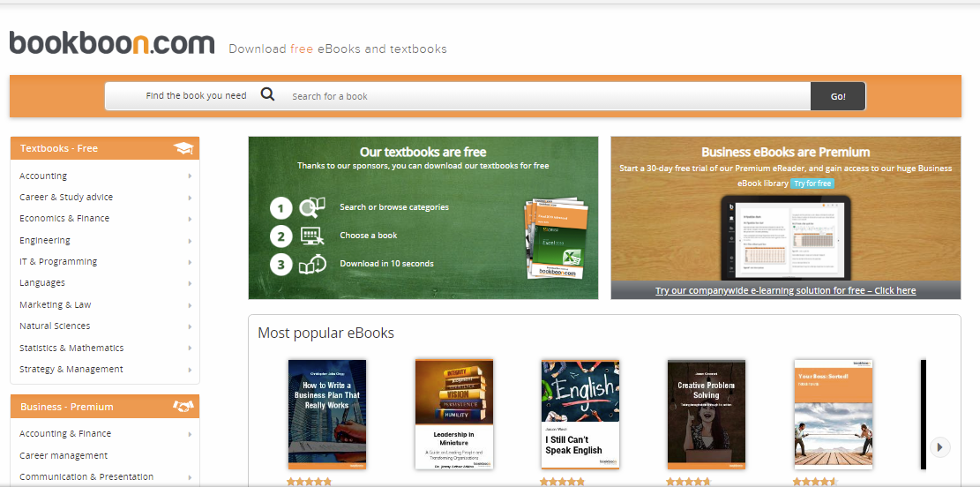The image size is (980, 487).
Task: Expand the Accounting category arrow
Action: coord(190,176)
